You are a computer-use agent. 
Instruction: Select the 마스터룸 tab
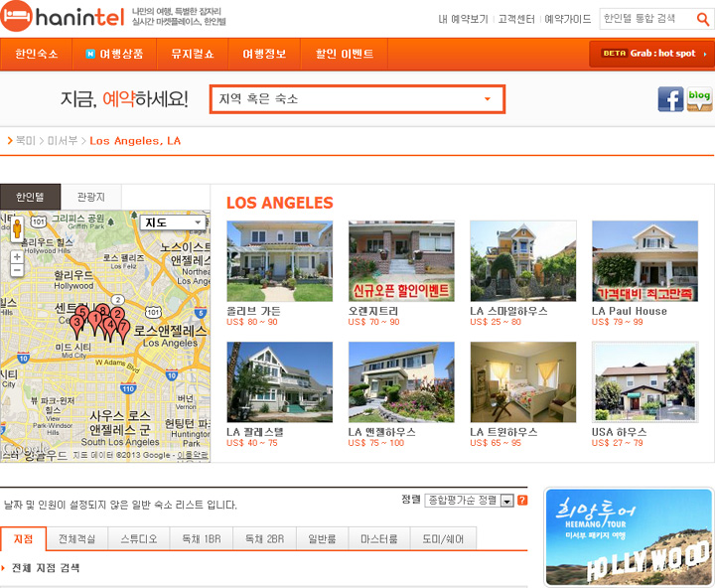(379, 539)
